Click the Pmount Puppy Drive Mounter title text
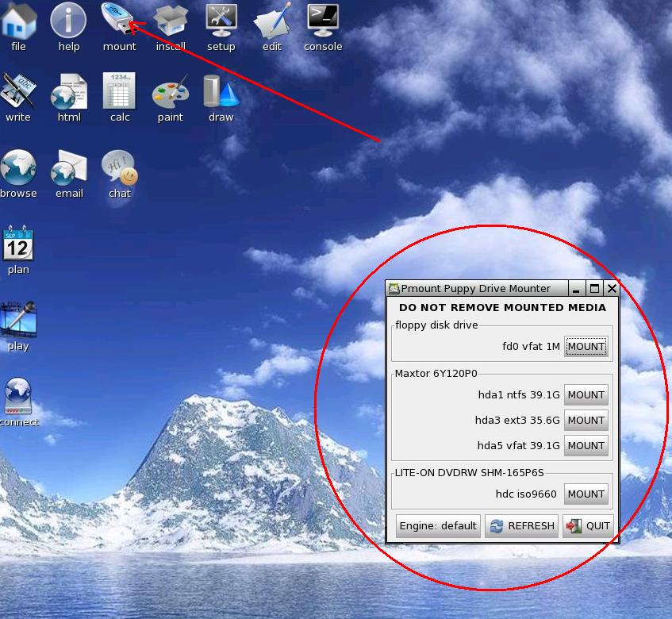 476,289
